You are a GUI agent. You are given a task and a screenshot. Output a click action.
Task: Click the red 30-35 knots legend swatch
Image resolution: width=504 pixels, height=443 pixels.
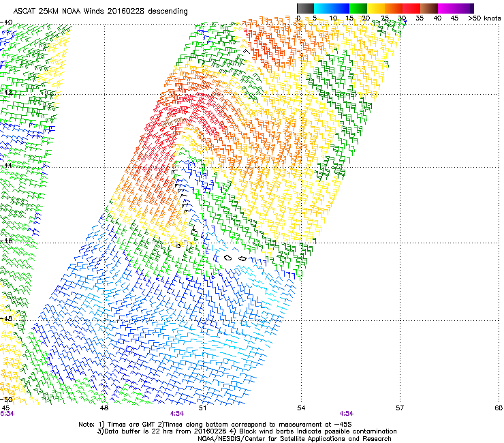[411, 8]
